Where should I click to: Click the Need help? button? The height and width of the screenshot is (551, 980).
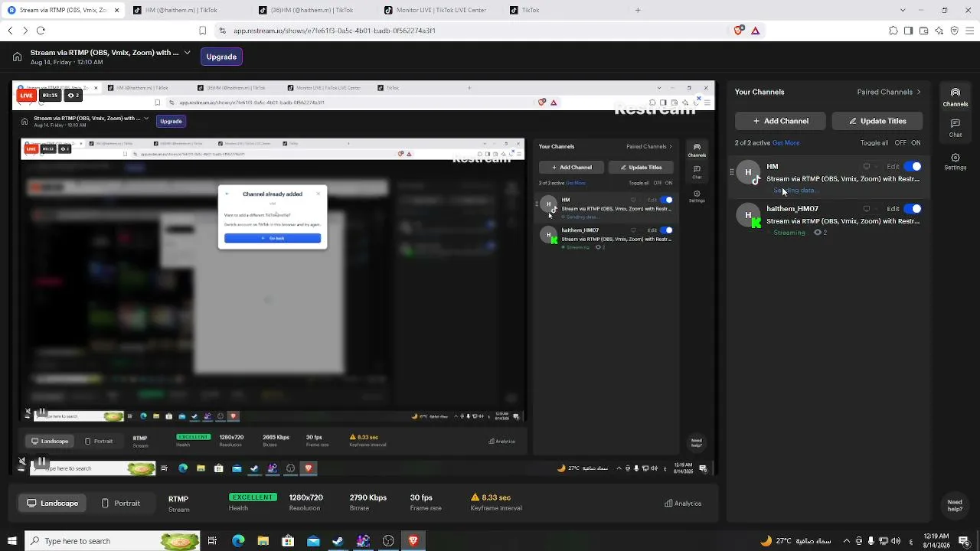click(x=955, y=506)
